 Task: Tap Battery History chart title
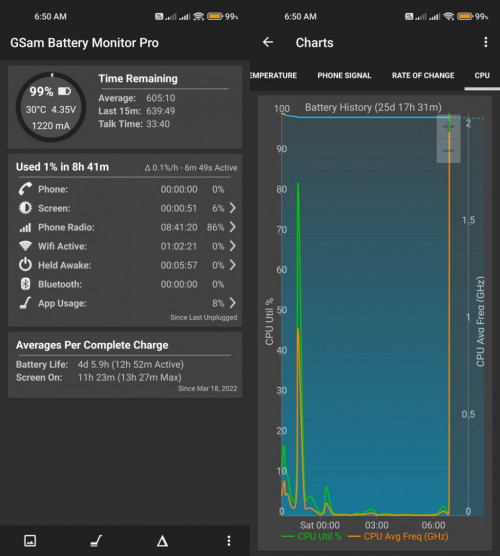373,107
